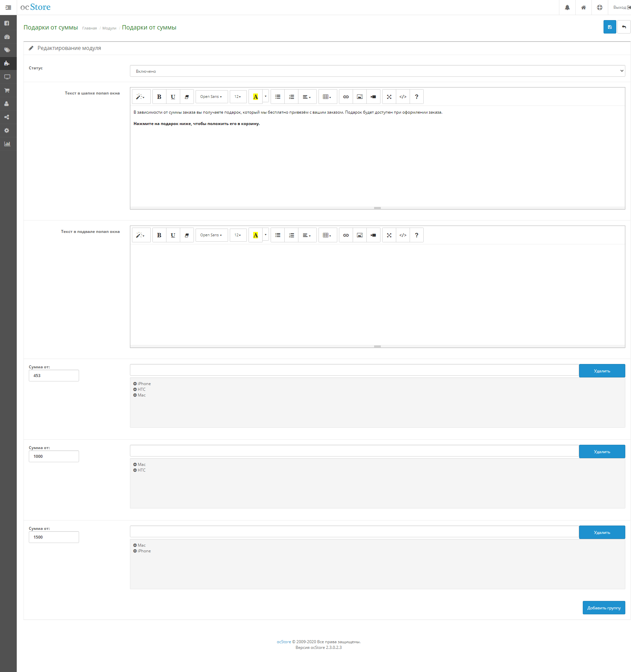The height and width of the screenshot is (672, 631).
Task: Click the blue save button
Action: click(x=609, y=27)
